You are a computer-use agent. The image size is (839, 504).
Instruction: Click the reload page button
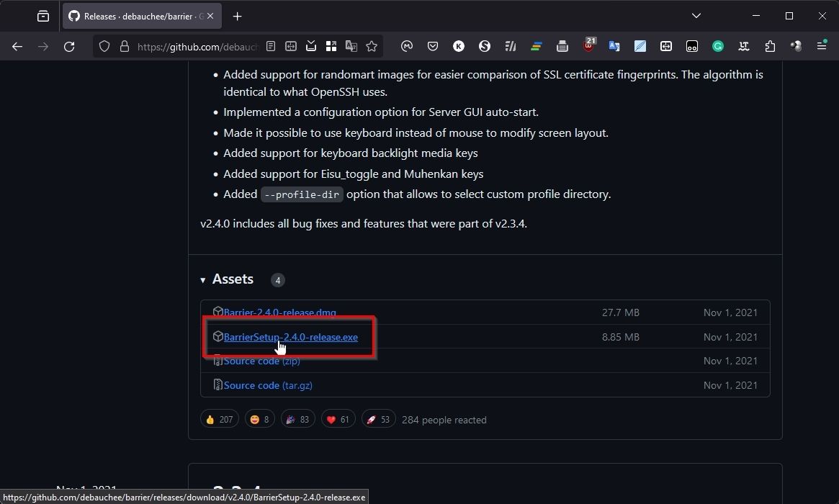pyautogui.click(x=69, y=46)
